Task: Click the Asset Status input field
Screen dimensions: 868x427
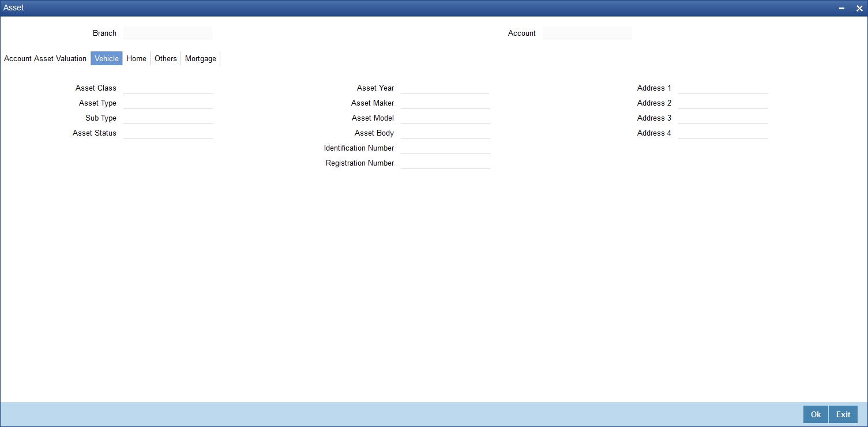Action: [x=168, y=133]
